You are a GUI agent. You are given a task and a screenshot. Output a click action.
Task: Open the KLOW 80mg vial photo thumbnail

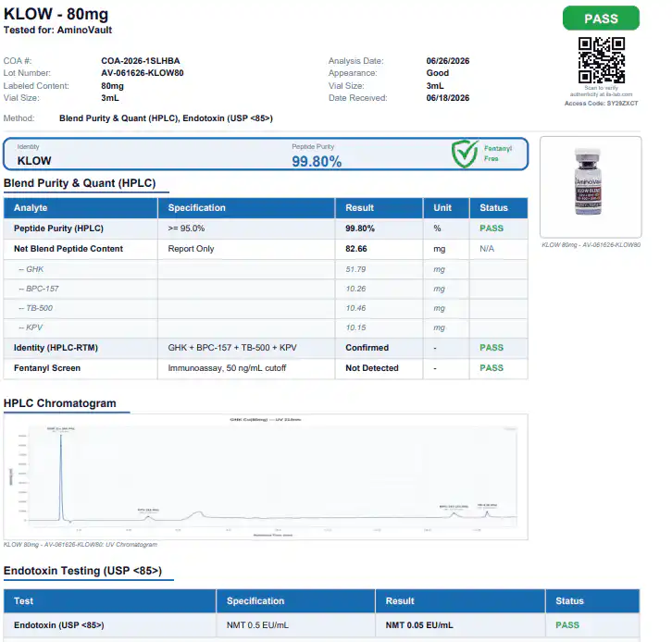(x=591, y=187)
